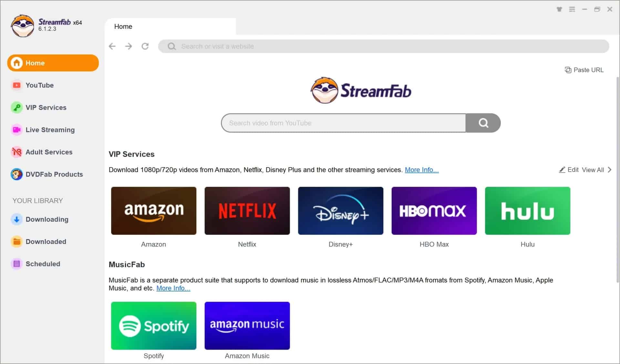The width and height of the screenshot is (620, 364).
Task: Click Paste URL button top right
Action: [584, 69]
